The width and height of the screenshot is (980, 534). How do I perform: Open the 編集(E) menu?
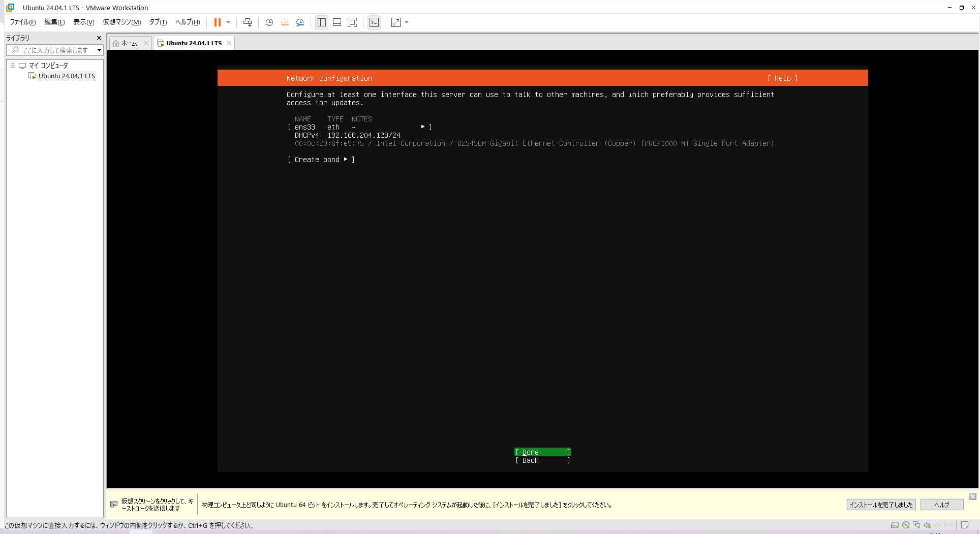pos(54,22)
